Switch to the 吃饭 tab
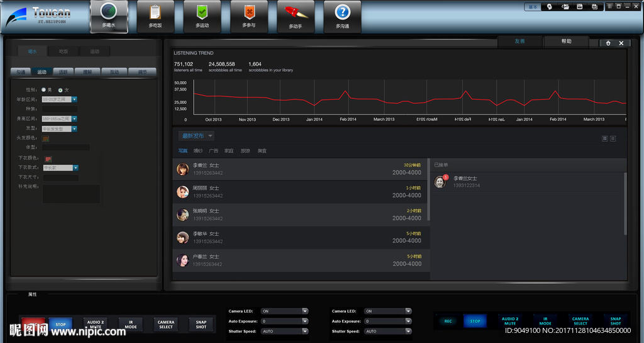 pos(64,52)
